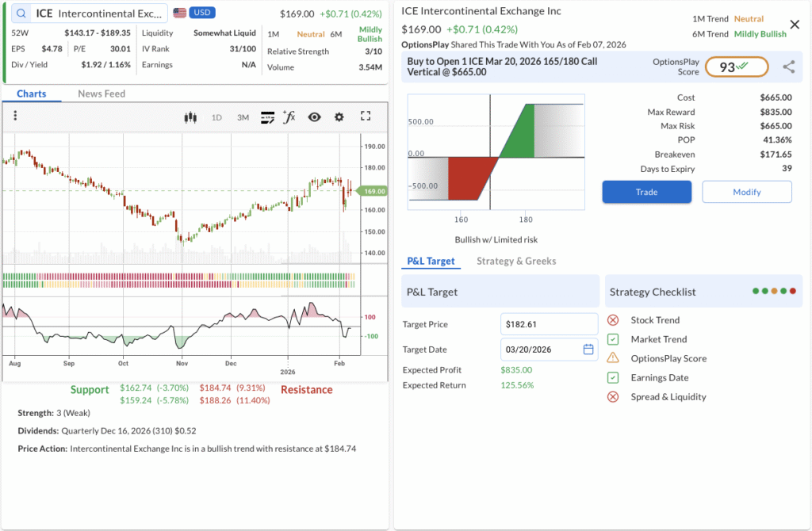Switch to the News Feed tab
Screen dimensions: 812x531
coord(101,94)
